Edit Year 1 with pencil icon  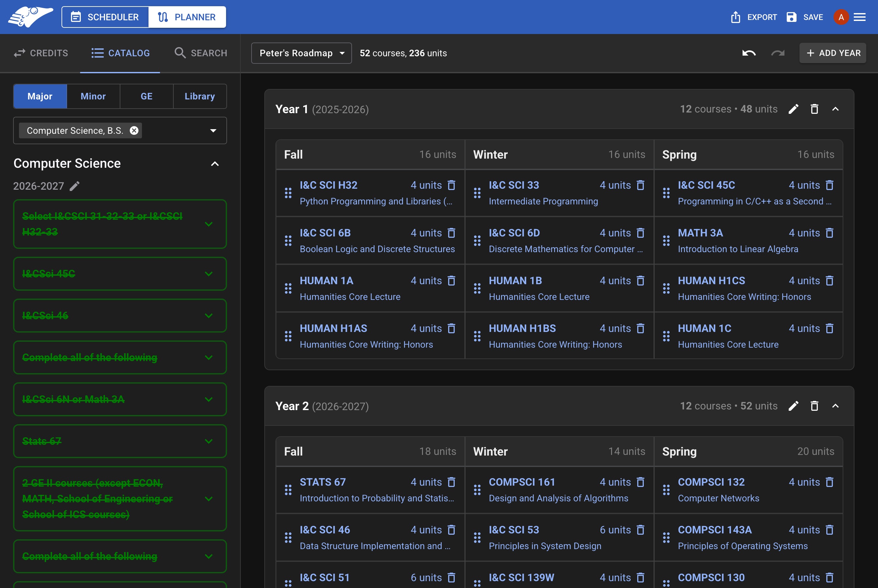click(793, 109)
